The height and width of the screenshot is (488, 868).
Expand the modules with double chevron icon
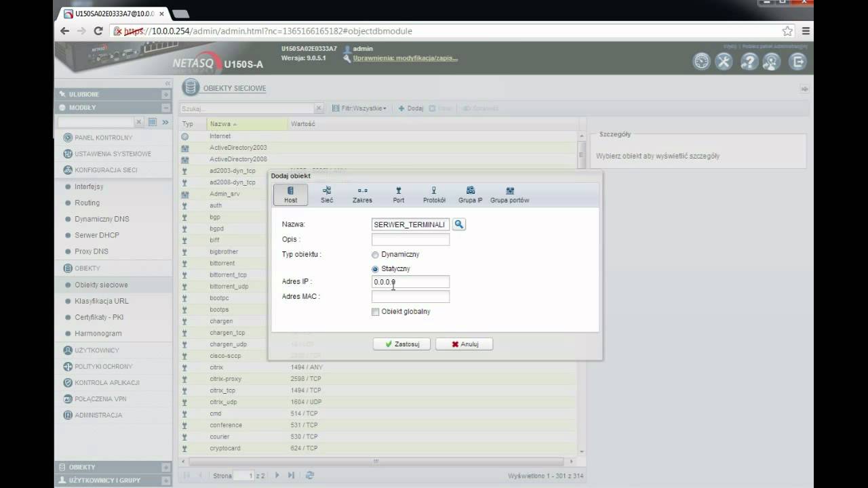click(165, 122)
